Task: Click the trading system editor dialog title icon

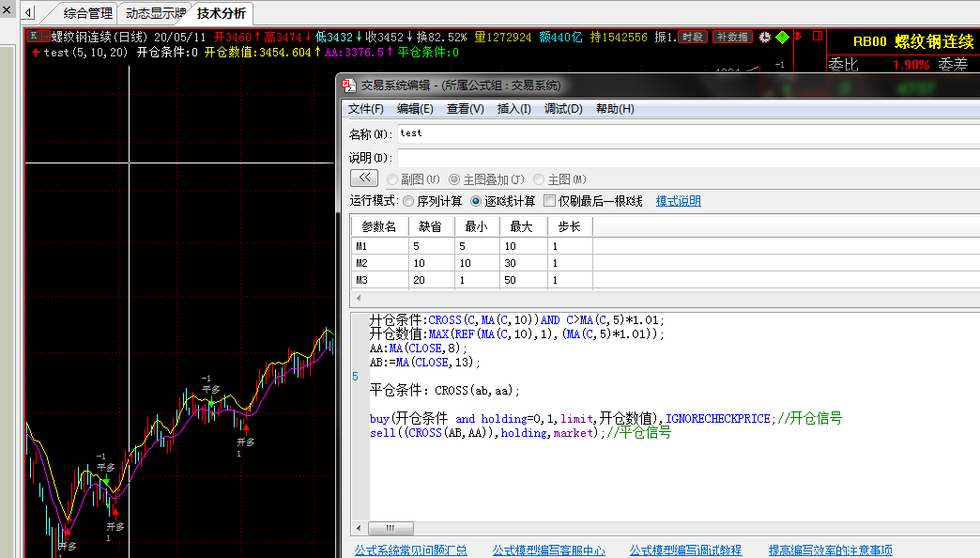Action: [349, 85]
